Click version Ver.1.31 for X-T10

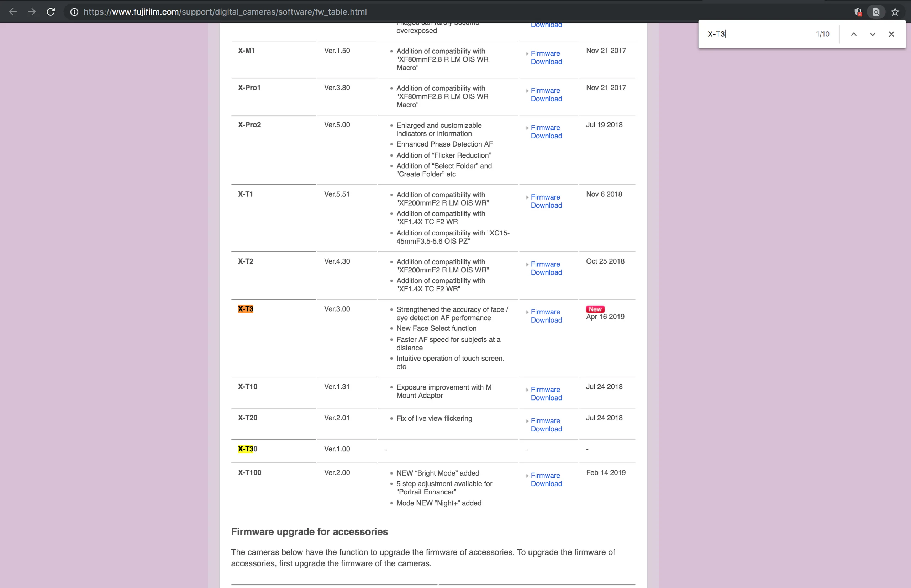[x=337, y=387]
